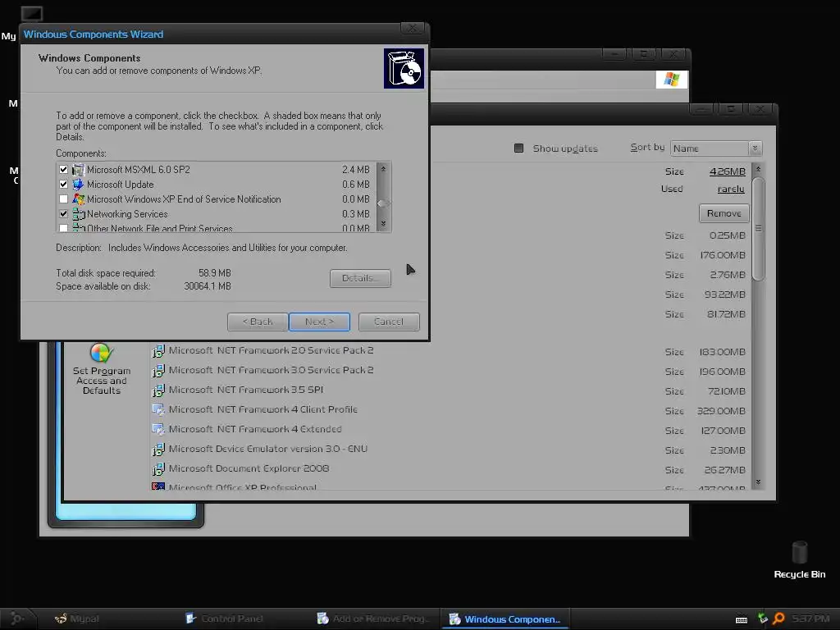This screenshot has height=630, width=840.
Task: Click the 4.26MB size link
Action: (x=727, y=171)
